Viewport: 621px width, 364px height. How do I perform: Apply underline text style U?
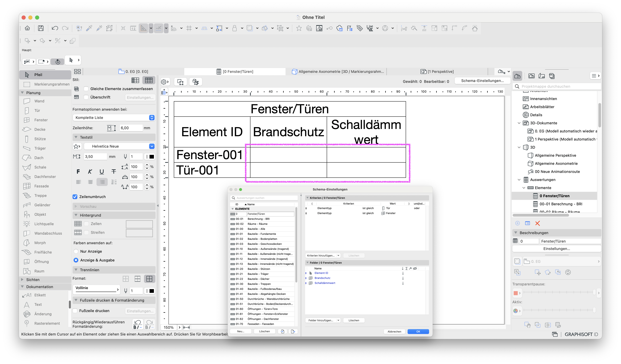(x=102, y=171)
